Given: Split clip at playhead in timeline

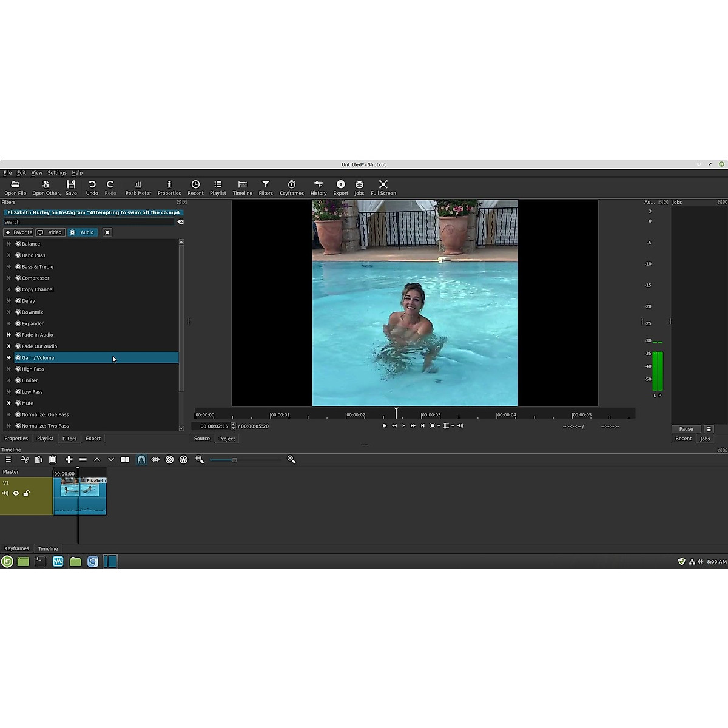Looking at the screenshot, I should pyautogui.click(x=125, y=460).
